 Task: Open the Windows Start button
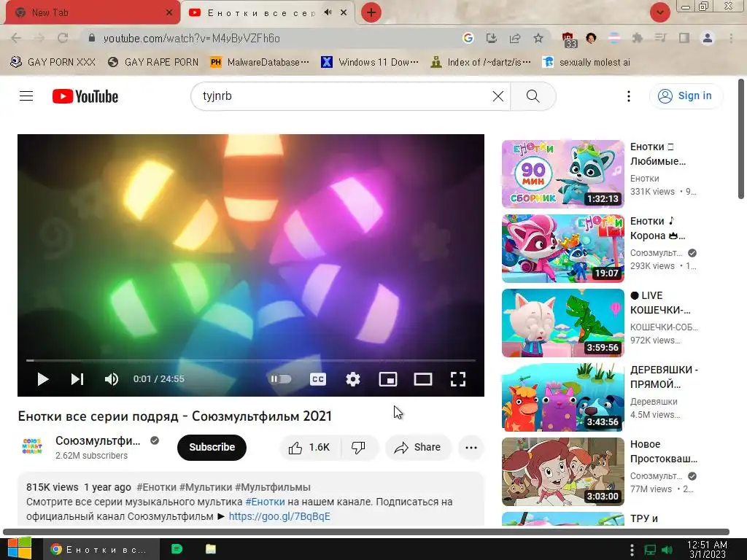20,548
